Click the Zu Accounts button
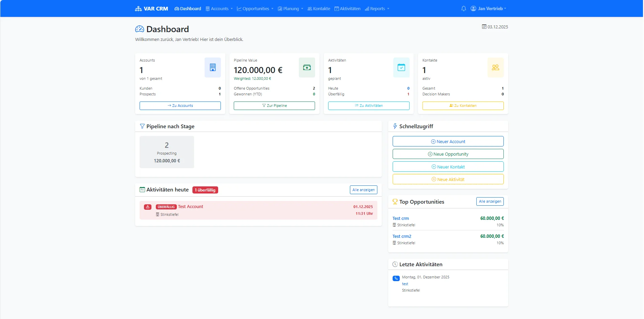Image resolution: width=644 pixels, height=319 pixels. [180, 106]
